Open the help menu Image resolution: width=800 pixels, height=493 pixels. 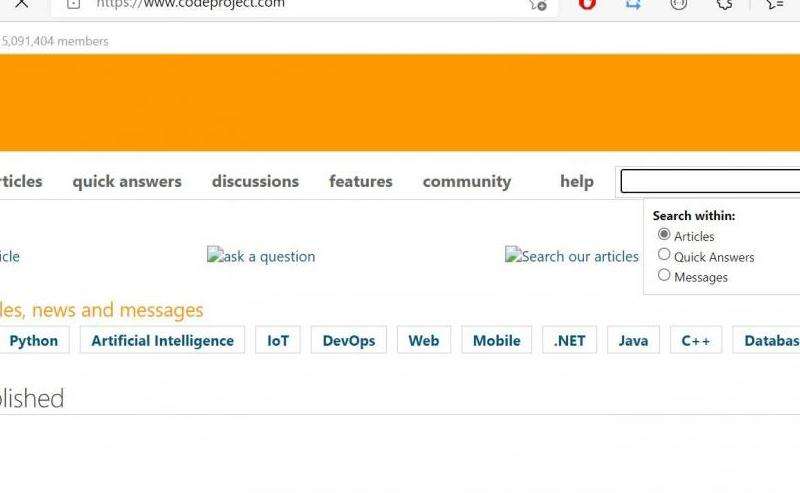(x=577, y=181)
